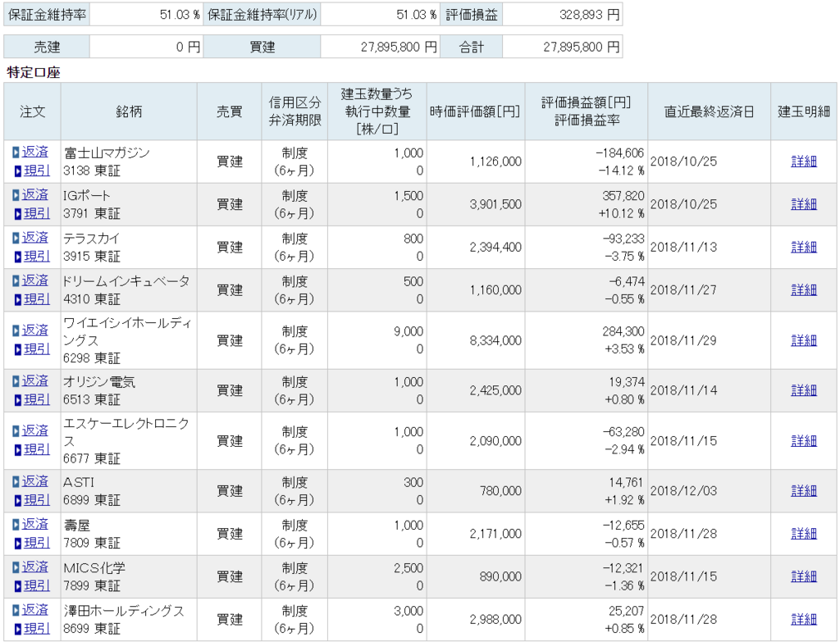The height and width of the screenshot is (642, 840).
Task: Open 詳細 for オリジン電気 position
Action: click(x=804, y=390)
